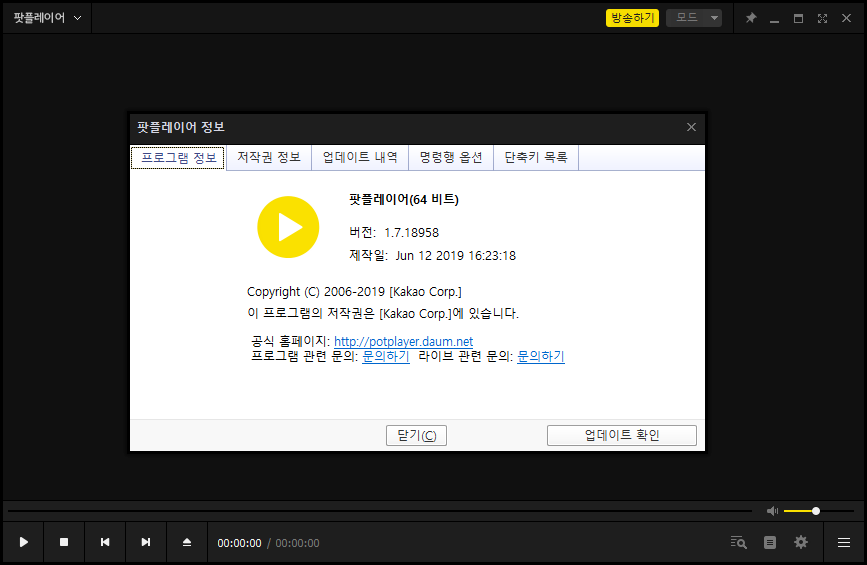Close the 팟플레이어 정보 dialog
Image resolution: width=867 pixels, height=565 pixels.
tap(691, 127)
